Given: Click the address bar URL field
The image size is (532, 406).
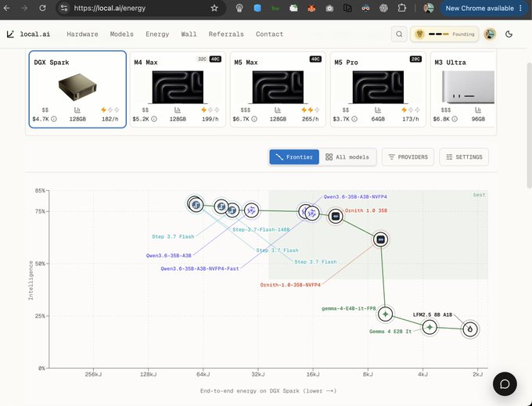Looking at the screenshot, I should [141, 8].
